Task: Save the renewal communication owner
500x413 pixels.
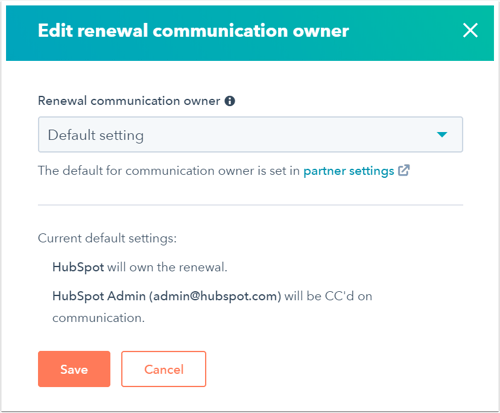Action: tap(74, 369)
